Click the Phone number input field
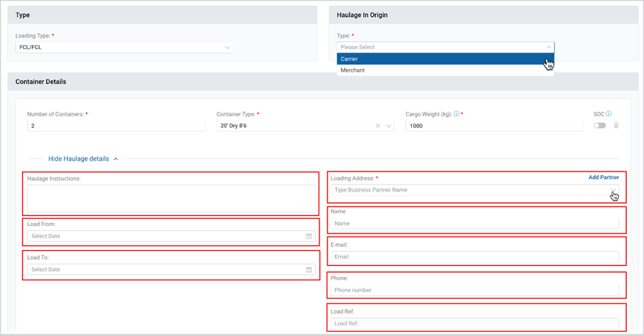This screenshot has width=644, height=335. (x=475, y=290)
